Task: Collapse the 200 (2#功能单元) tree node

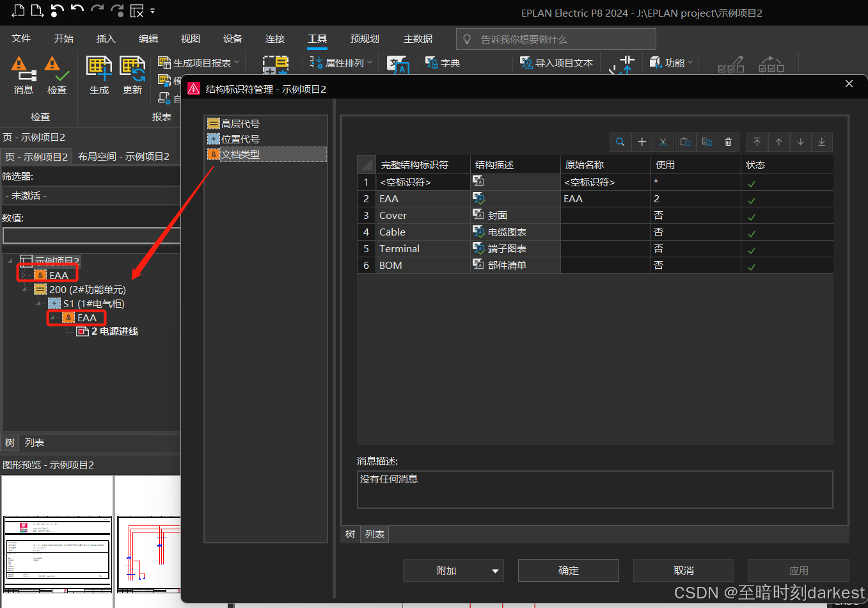Action: pyautogui.click(x=24, y=289)
